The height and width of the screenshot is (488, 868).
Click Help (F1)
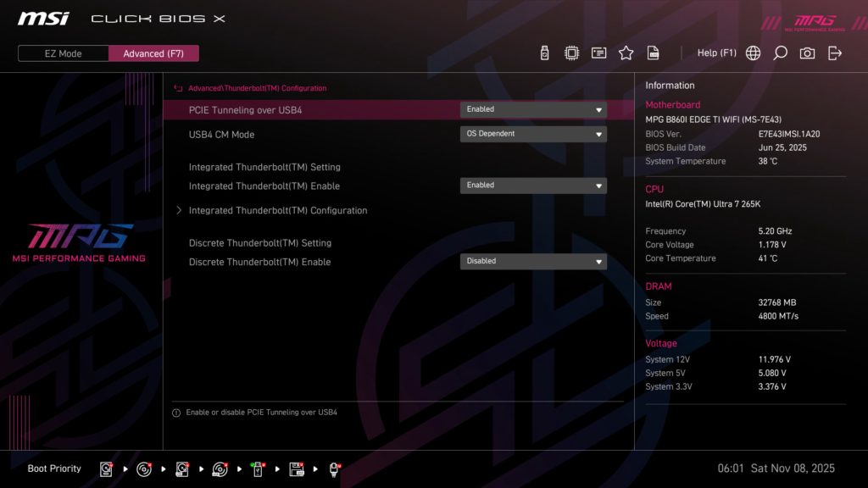pyautogui.click(x=717, y=52)
